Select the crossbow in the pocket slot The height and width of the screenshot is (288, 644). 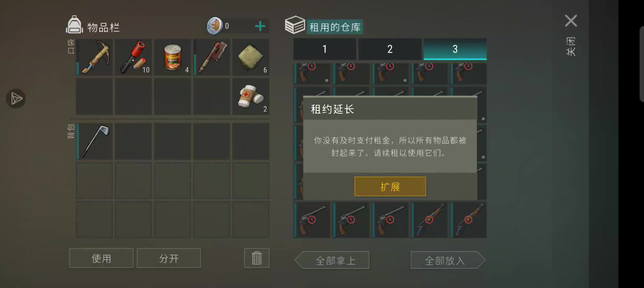94,57
